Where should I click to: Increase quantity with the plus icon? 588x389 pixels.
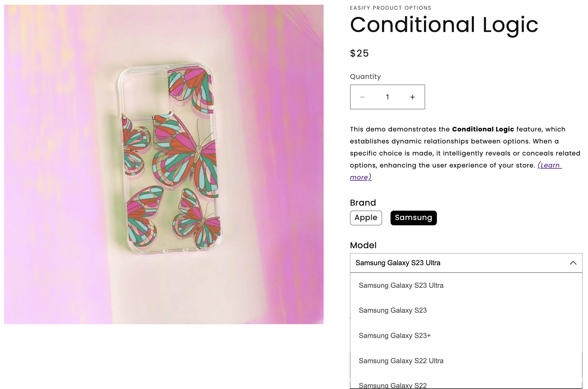coord(412,97)
